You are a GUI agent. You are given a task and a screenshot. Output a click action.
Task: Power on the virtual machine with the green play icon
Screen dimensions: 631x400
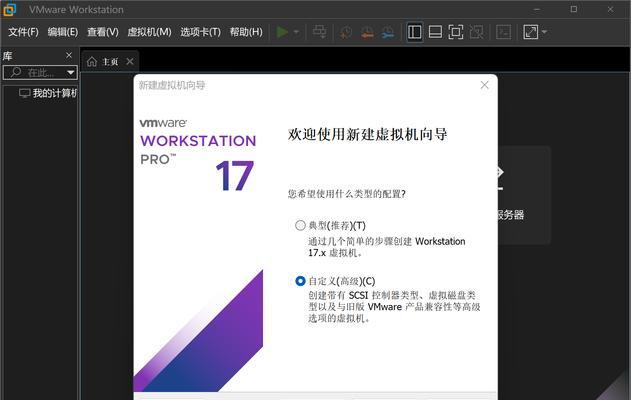point(282,32)
